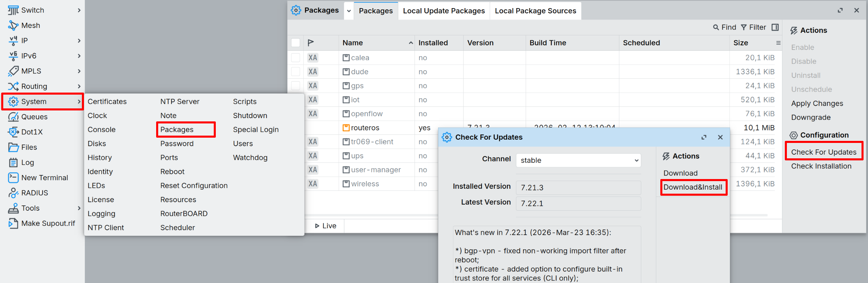868x283 pixels.
Task: Click the Routing icon in the sidebar
Action: 13,86
